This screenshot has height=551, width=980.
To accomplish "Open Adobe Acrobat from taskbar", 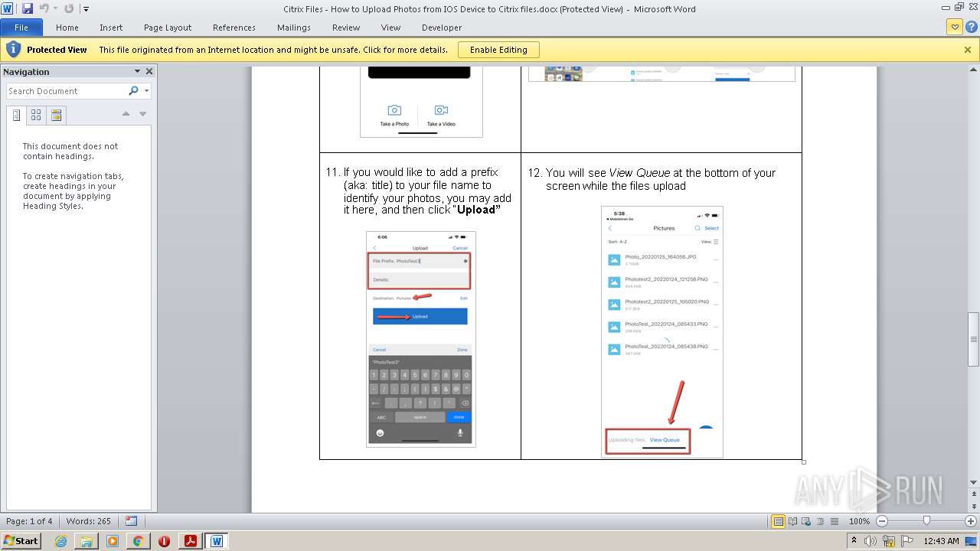I will click(x=191, y=541).
